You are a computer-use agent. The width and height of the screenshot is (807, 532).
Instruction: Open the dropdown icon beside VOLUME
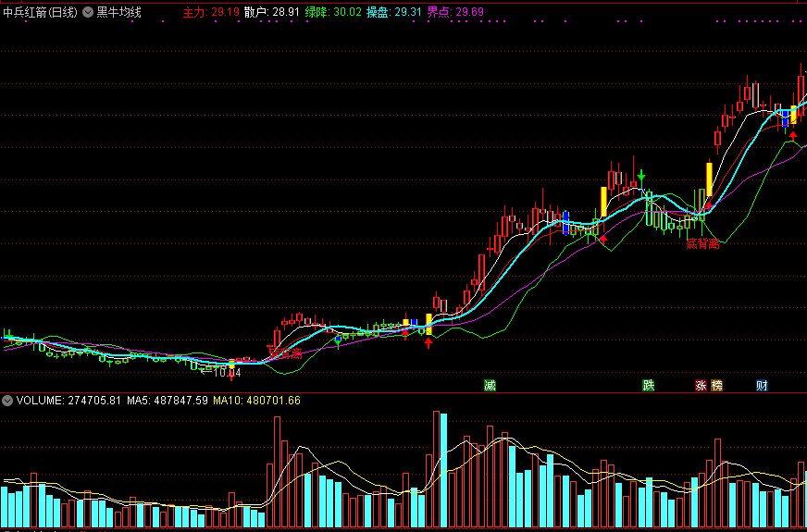pos(7,401)
